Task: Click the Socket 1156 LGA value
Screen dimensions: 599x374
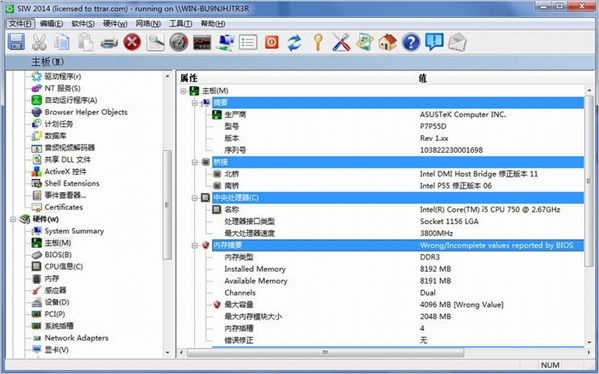Action: pos(449,221)
